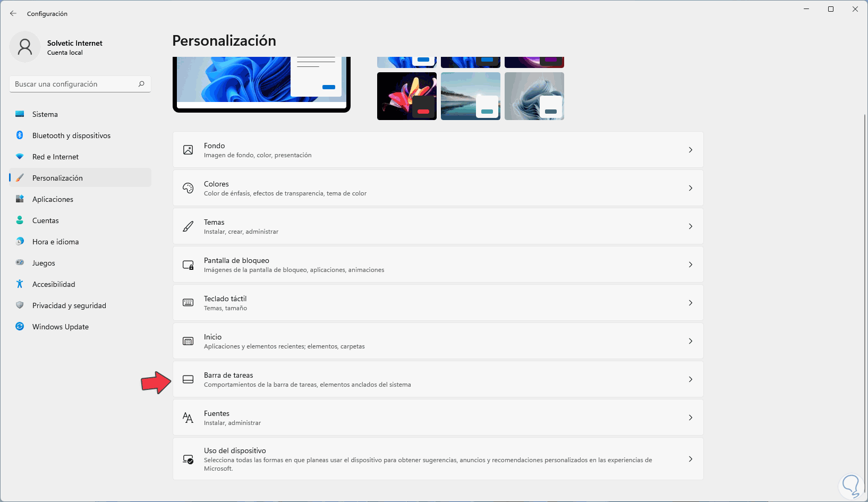Image resolution: width=868 pixels, height=502 pixels.
Task: Click the Privacidad y seguridad shield icon
Action: coord(20,305)
